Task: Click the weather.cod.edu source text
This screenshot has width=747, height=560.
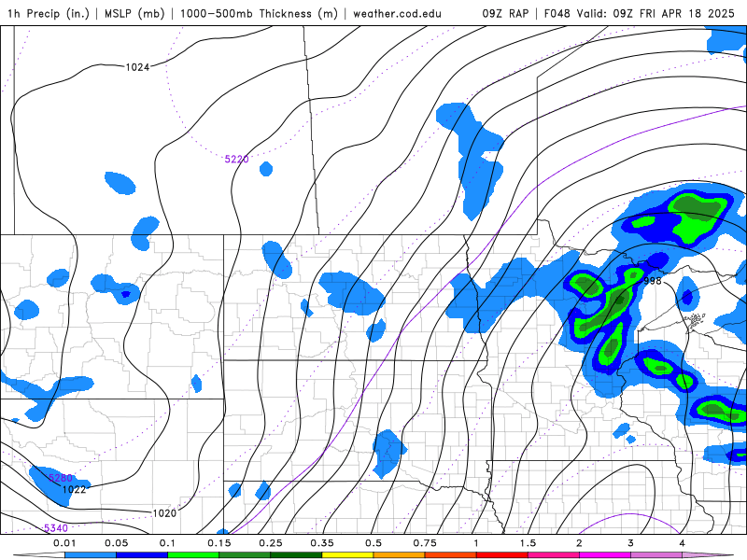Action: [x=397, y=13]
